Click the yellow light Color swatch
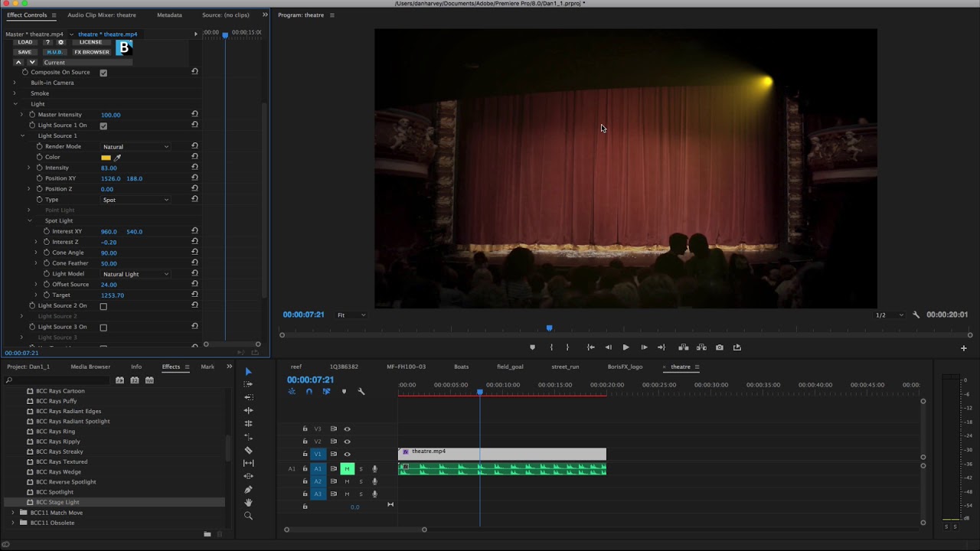 pyautogui.click(x=106, y=158)
